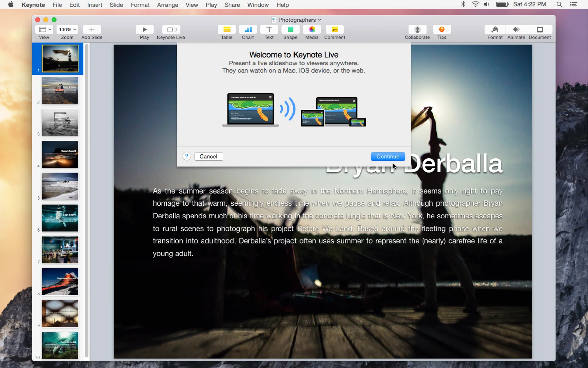588x368 pixels.
Task: Click the Shape toolbar icon
Action: pyautogui.click(x=290, y=29)
